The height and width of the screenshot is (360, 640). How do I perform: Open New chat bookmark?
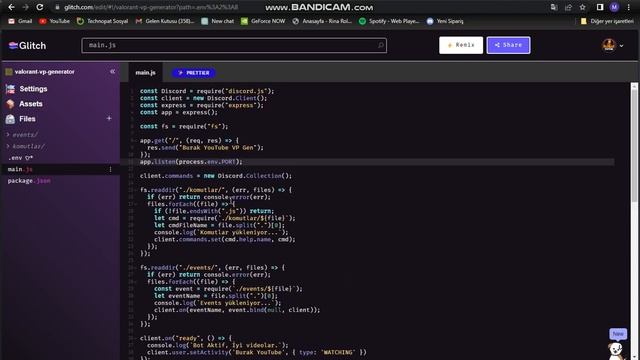pyautogui.click(x=218, y=21)
